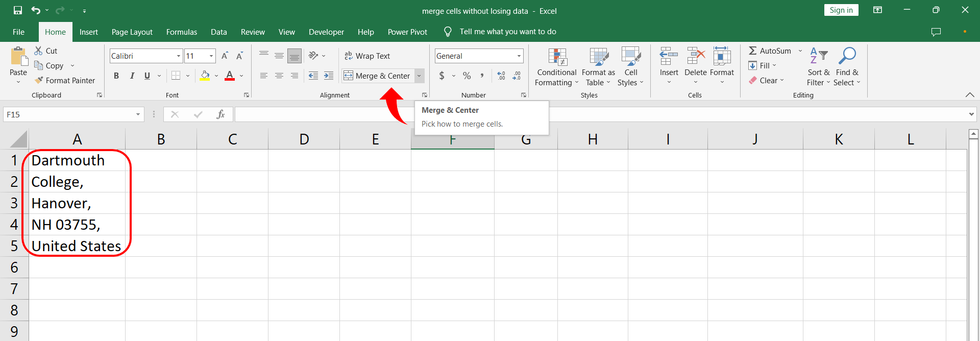Apply Accounting dollar number format
The width and height of the screenshot is (980, 341).
[x=442, y=76]
